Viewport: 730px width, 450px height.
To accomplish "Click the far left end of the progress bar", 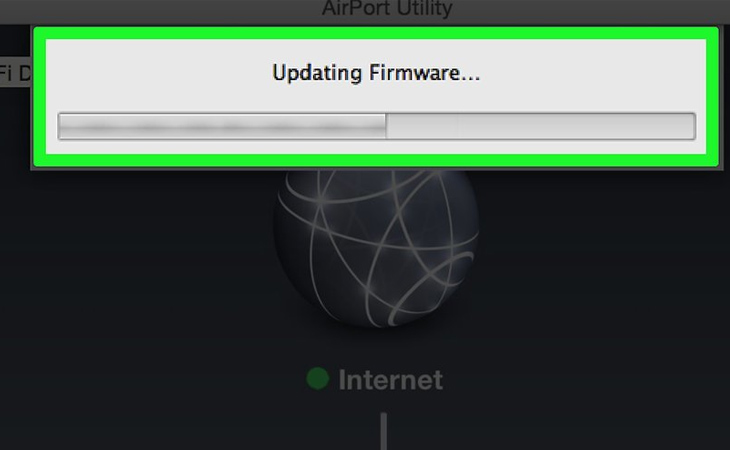I will pyautogui.click(x=61, y=126).
